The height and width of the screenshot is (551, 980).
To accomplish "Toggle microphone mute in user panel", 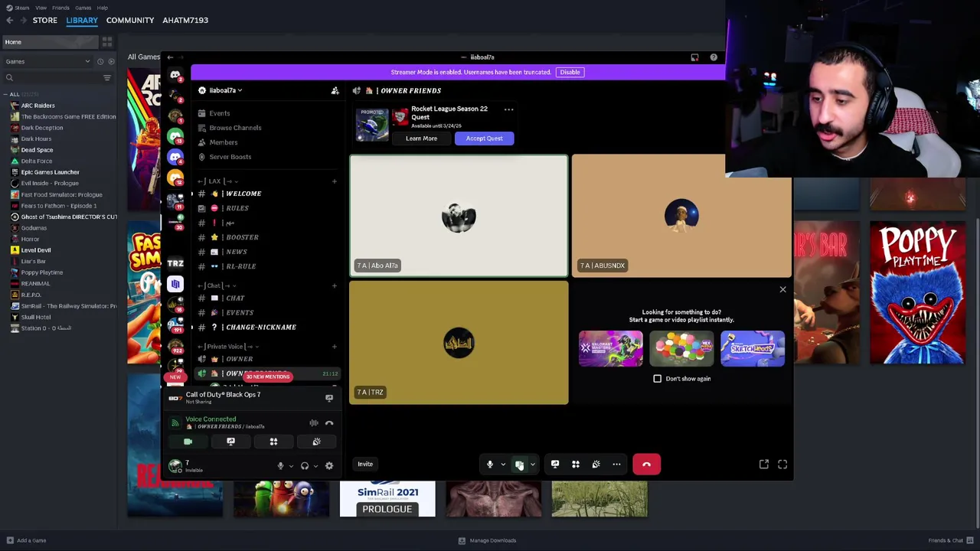I will tap(280, 466).
